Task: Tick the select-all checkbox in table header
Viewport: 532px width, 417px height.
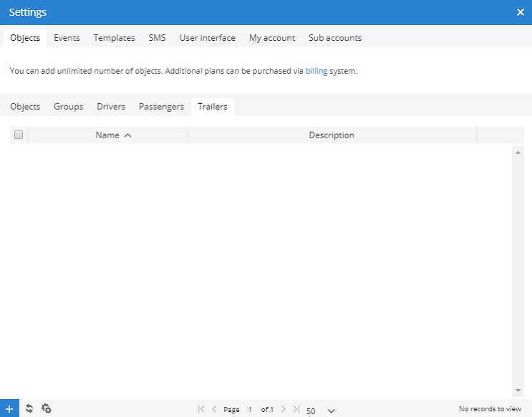Action: [19, 135]
